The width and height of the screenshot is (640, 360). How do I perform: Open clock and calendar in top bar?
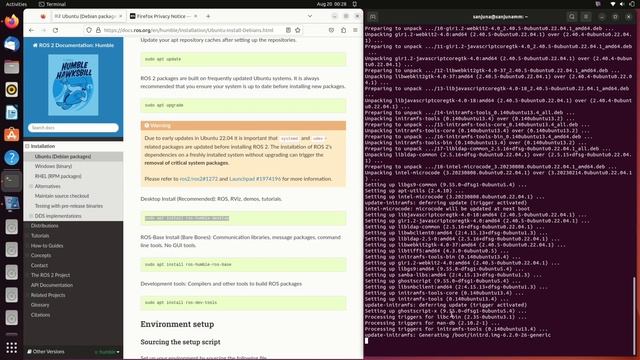331,4
